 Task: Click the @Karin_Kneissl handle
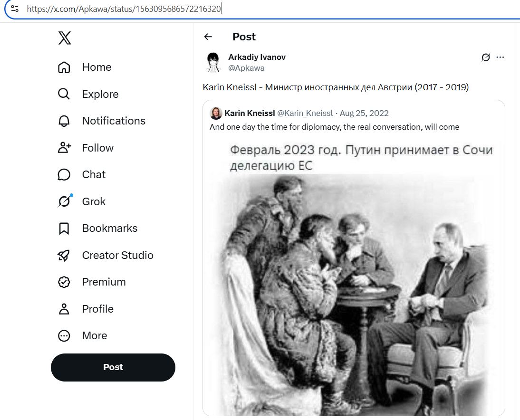coord(305,113)
